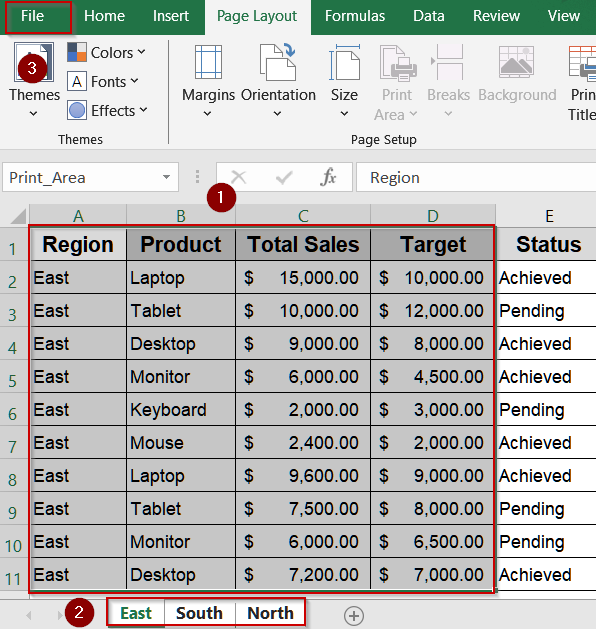Click the Themes icon

[x=34, y=62]
